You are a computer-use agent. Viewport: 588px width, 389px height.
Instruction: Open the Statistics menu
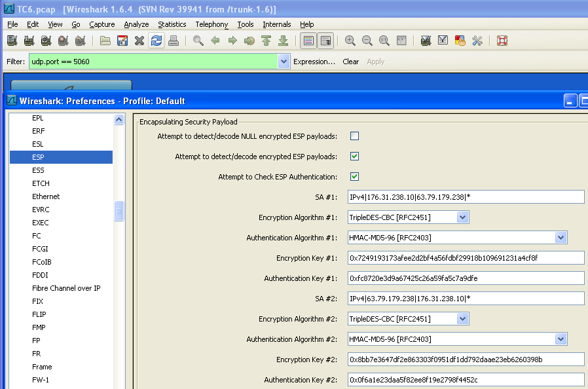click(x=172, y=24)
